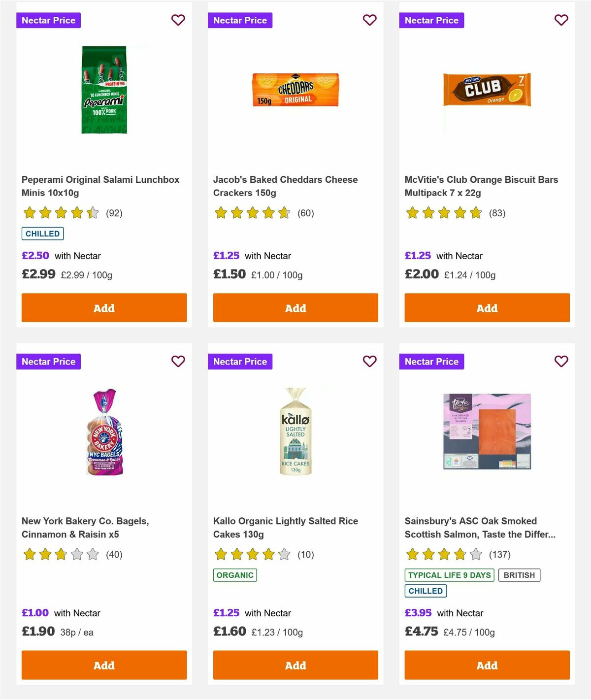
Task: Add Peperami Salami Lunchbox Minis to basket
Action: [103, 307]
